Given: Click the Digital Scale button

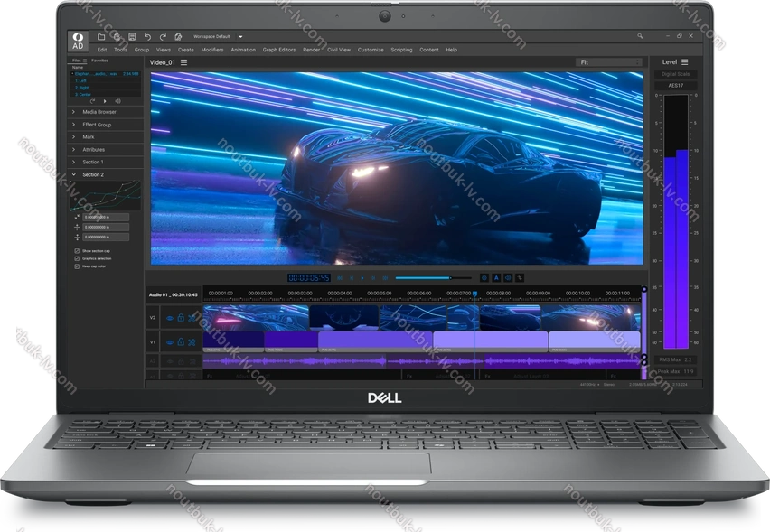Looking at the screenshot, I should coord(675,74).
